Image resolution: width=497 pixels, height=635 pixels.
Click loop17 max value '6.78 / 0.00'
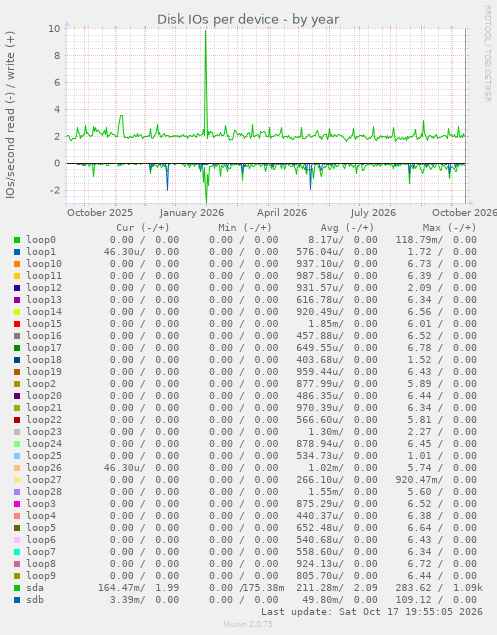tap(442, 348)
